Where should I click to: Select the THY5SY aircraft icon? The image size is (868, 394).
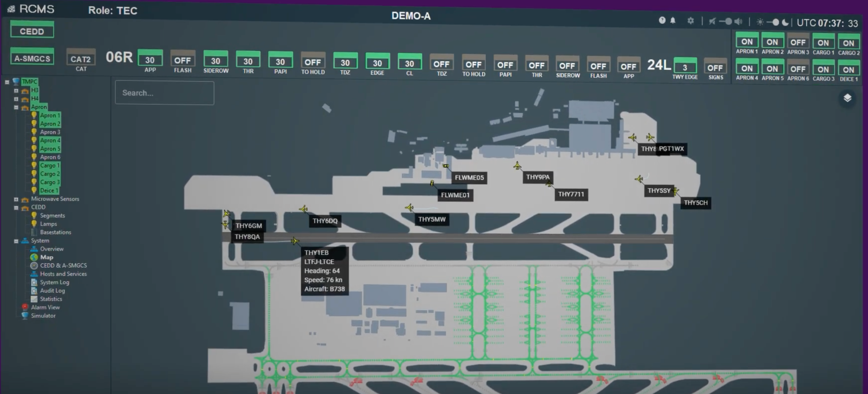[639, 179]
